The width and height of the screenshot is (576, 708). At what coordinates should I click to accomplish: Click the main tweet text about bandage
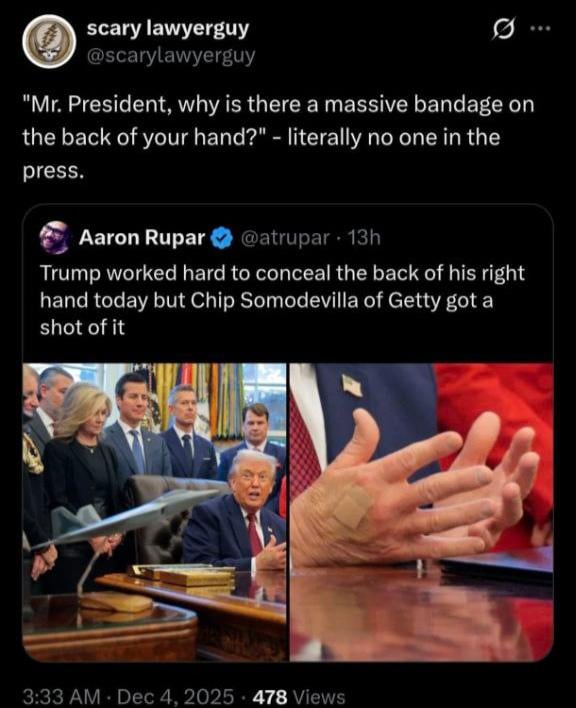click(279, 137)
